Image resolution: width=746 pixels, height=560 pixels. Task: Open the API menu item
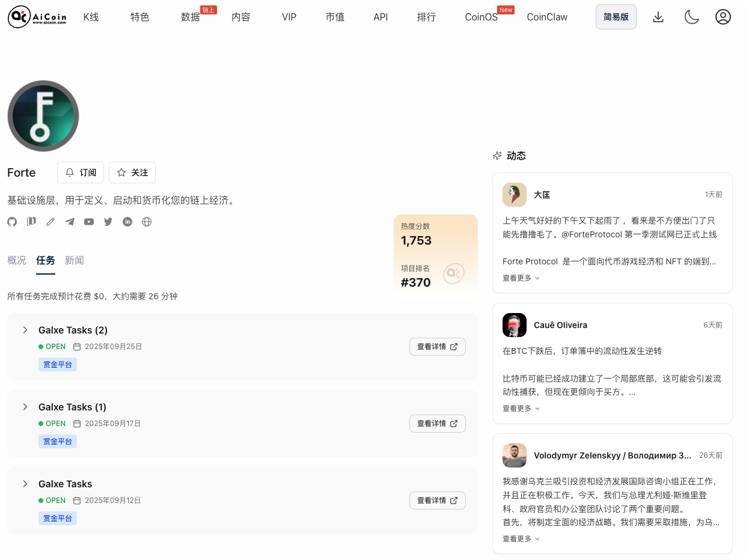click(381, 17)
